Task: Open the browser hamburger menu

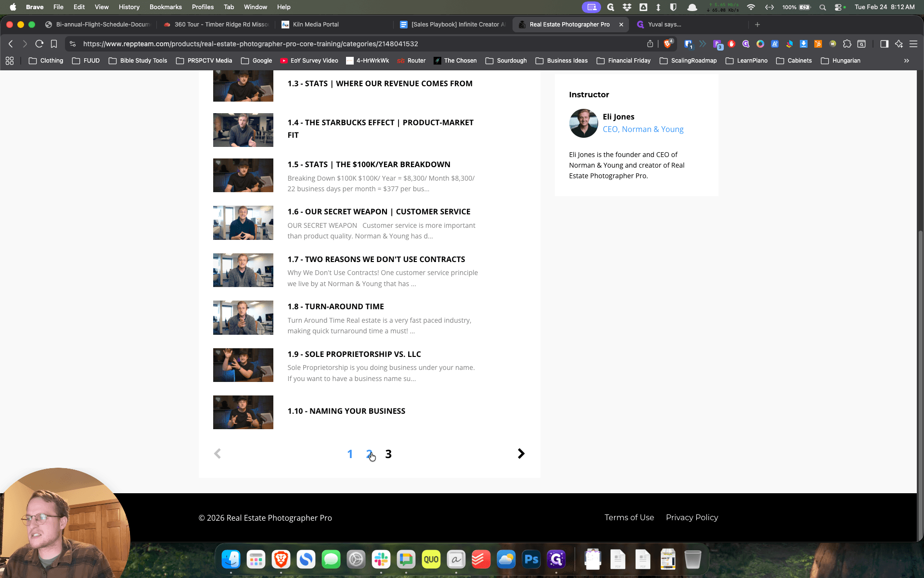Action: [913, 44]
